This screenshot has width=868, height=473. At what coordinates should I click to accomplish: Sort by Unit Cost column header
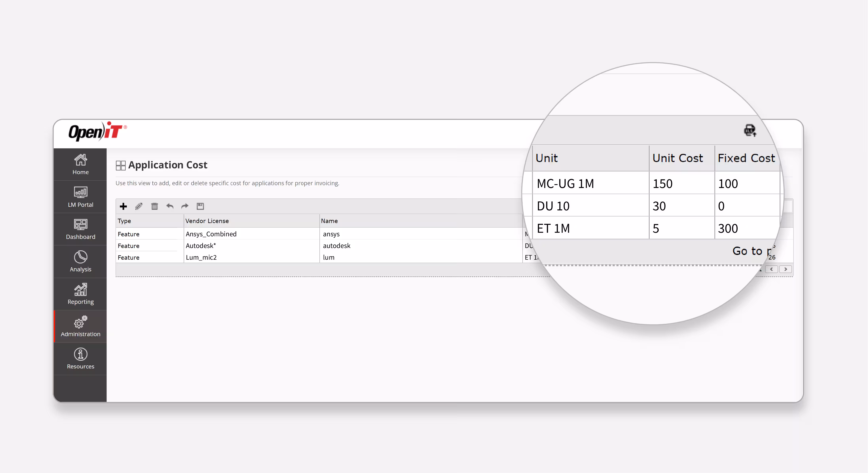point(682,158)
